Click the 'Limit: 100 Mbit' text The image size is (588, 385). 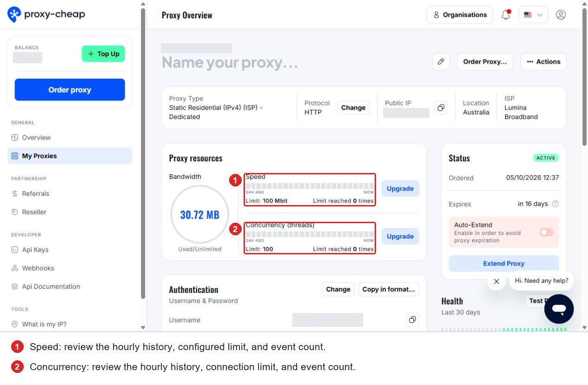tap(266, 201)
